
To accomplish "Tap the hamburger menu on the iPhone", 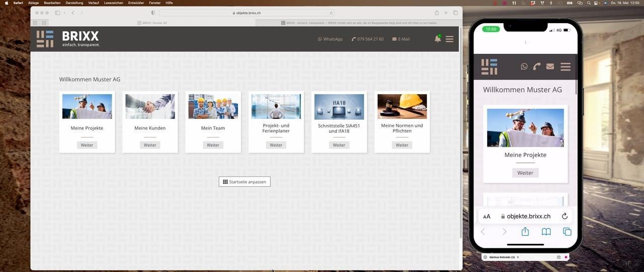I will 566,66.
